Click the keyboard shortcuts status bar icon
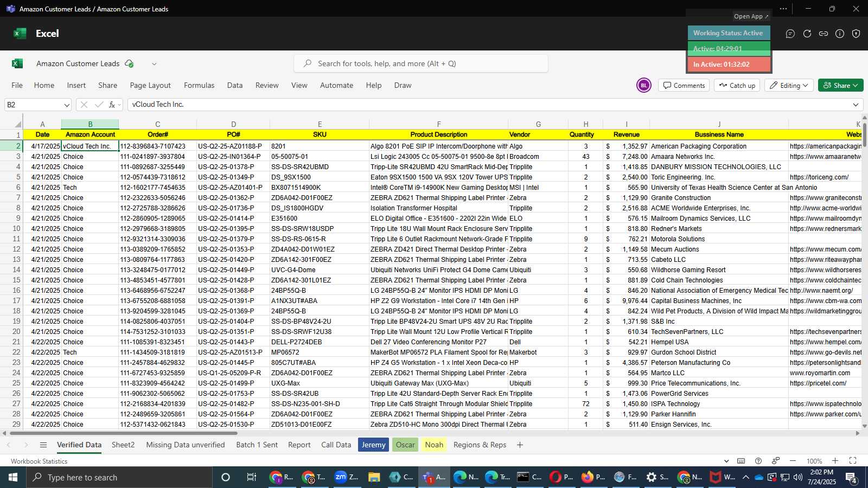 pyautogui.click(x=741, y=461)
